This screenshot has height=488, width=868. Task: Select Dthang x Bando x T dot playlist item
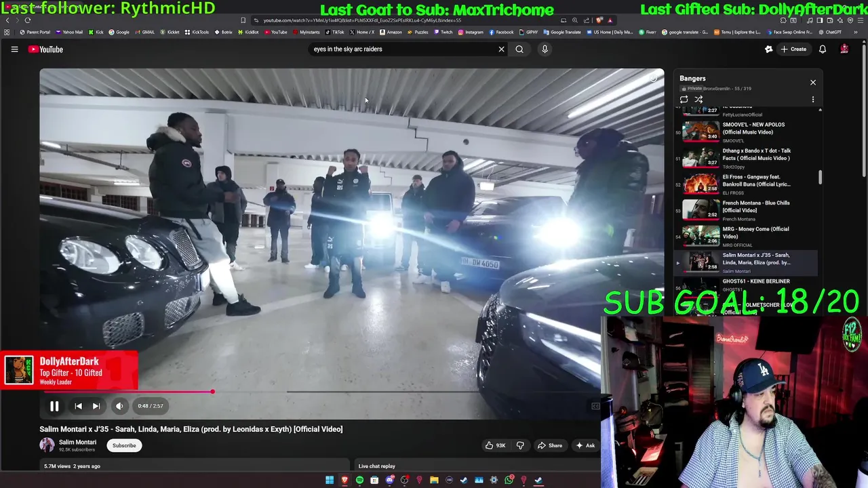point(746,158)
